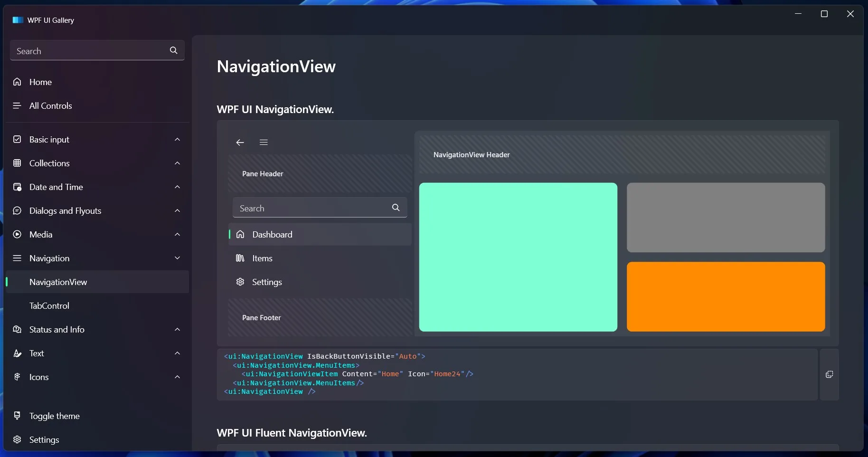The image size is (868, 457).
Task: Maximize the WPF UI Gallery window
Action: [824, 14]
